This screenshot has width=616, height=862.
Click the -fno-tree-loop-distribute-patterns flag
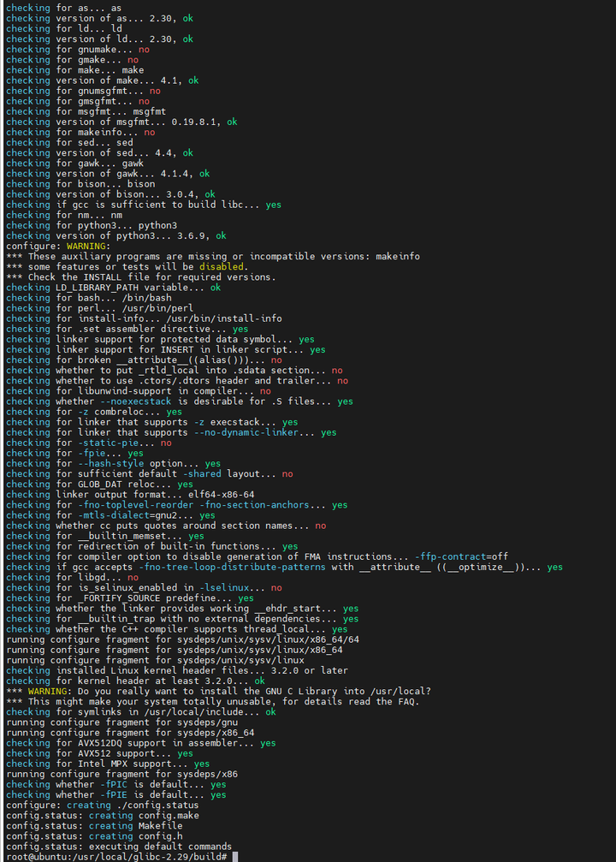(x=232, y=567)
